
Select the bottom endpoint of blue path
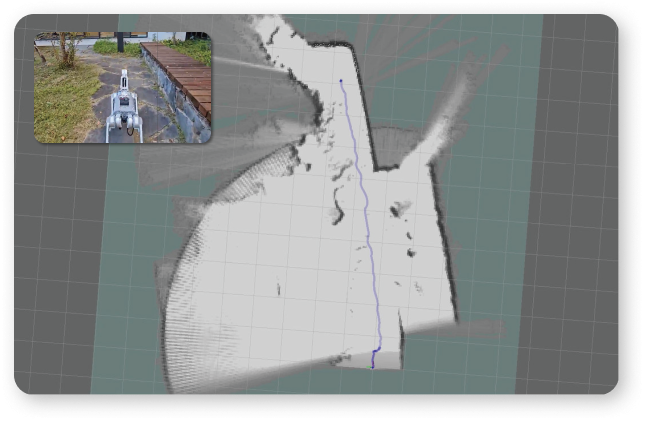(x=373, y=365)
